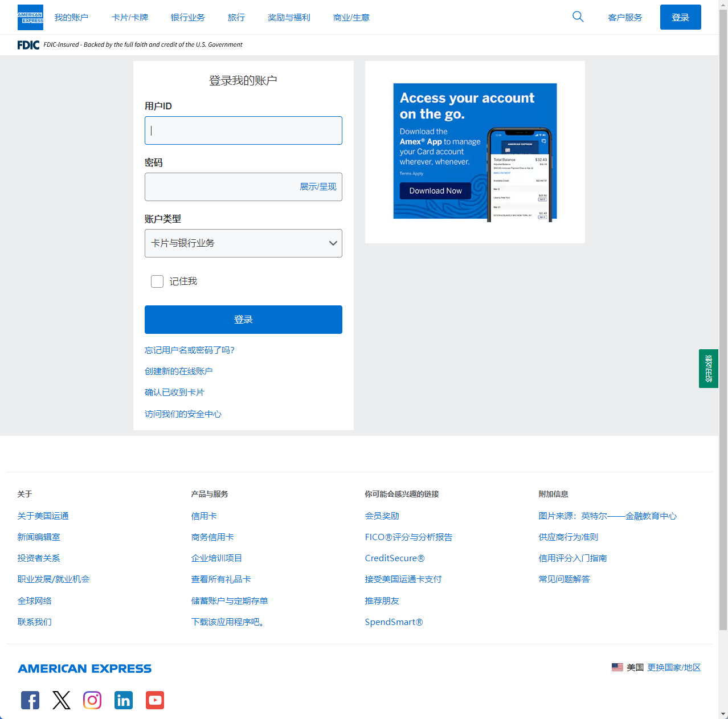
Task: Open the search magnifier icon
Action: coord(578,17)
